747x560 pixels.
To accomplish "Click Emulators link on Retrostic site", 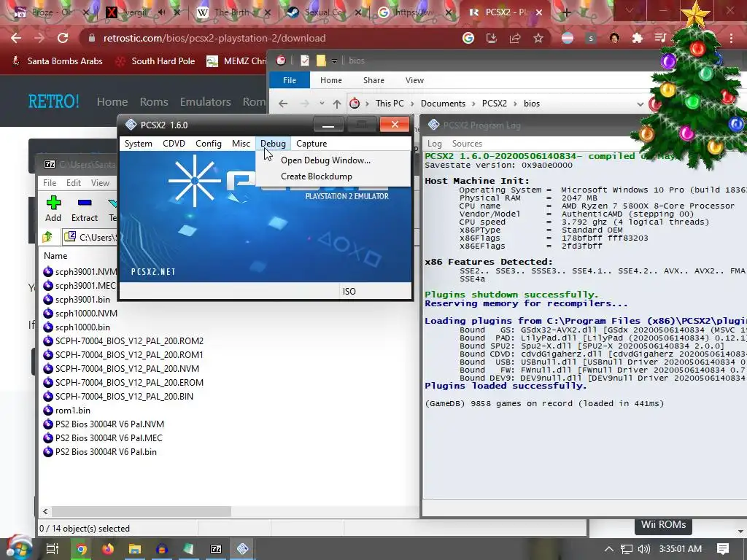I will tap(205, 102).
